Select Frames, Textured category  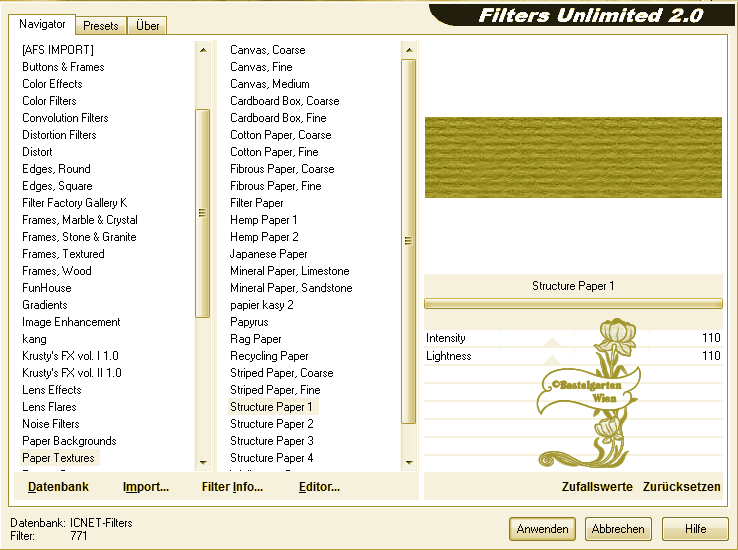click(63, 254)
